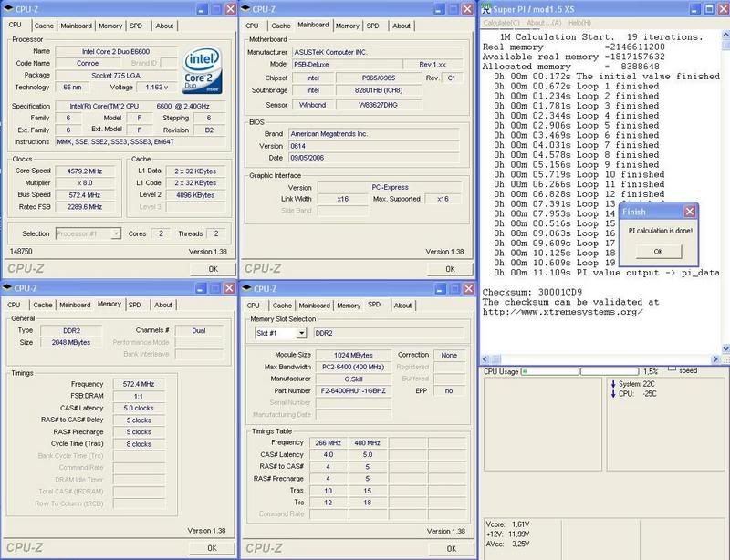Click the motherboard model P5B-Deluxe field

click(347, 65)
